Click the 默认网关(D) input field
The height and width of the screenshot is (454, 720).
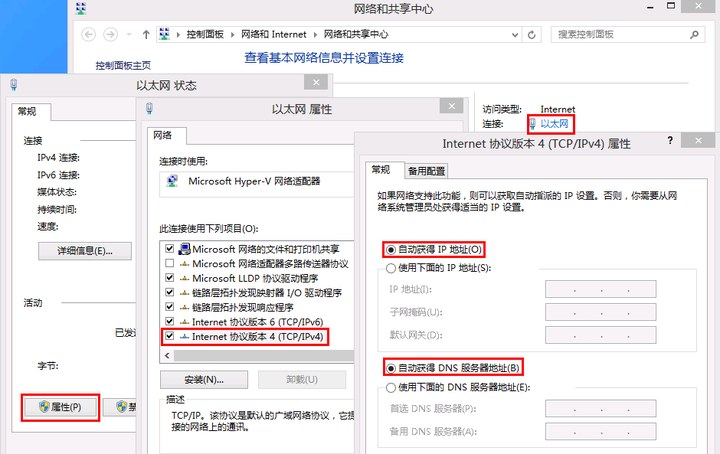click(x=601, y=335)
